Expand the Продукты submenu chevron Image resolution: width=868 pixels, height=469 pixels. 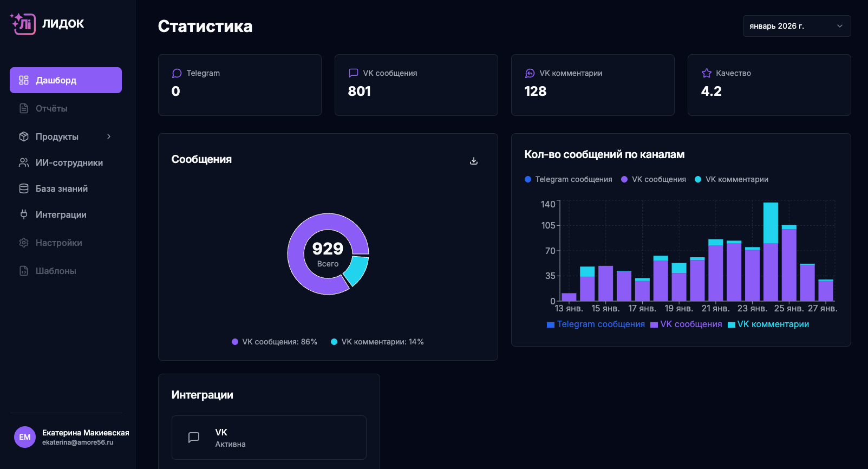click(x=109, y=136)
